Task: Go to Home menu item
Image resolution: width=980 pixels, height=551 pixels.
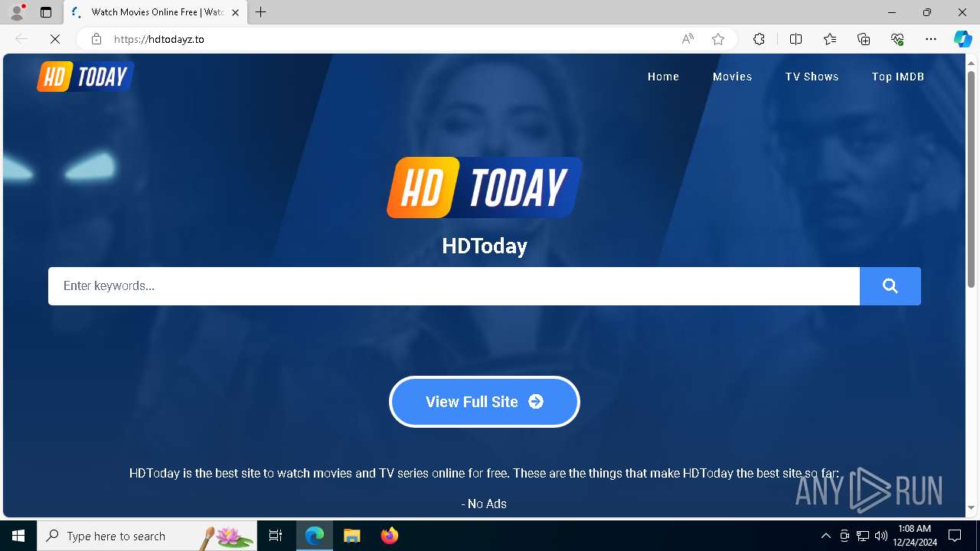Action: pyautogui.click(x=663, y=77)
